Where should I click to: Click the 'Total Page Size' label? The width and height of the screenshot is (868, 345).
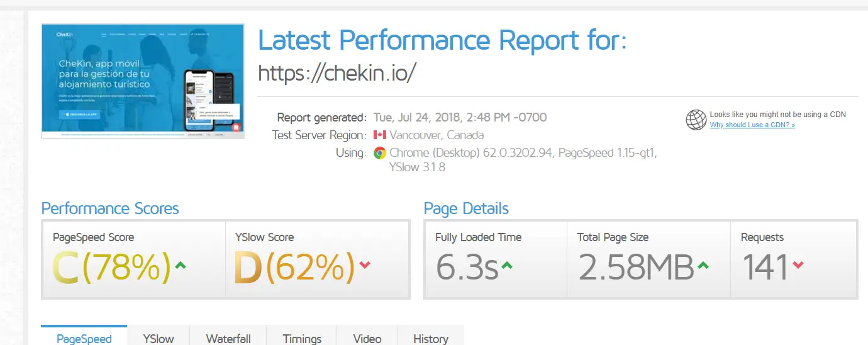(613, 237)
